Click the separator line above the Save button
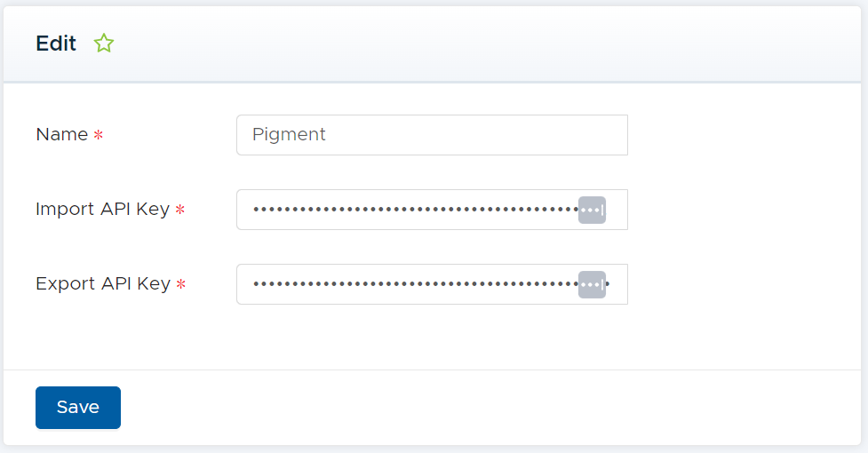This screenshot has height=453, width=868. [x=434, y=370]
